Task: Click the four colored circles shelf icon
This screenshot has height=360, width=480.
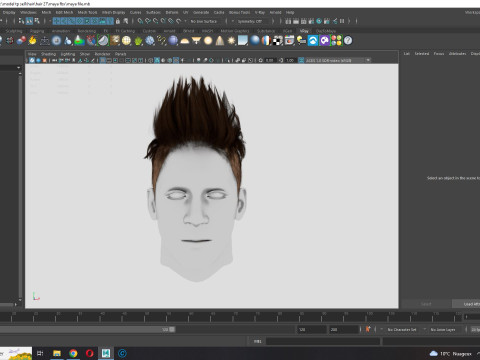Action: [336, 41]
